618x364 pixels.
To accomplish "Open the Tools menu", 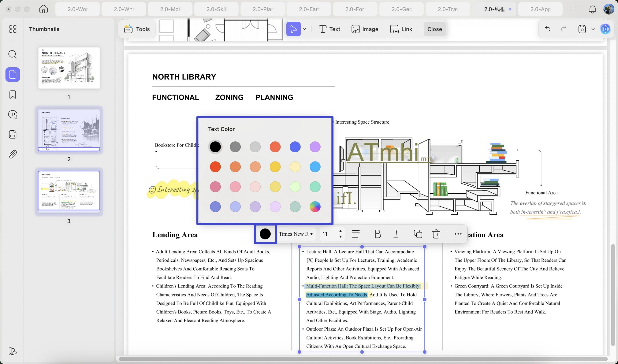I will (137, 29).
